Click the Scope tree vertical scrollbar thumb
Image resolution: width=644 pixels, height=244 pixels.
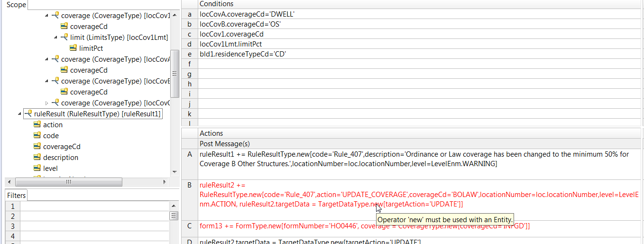(174, 74)
